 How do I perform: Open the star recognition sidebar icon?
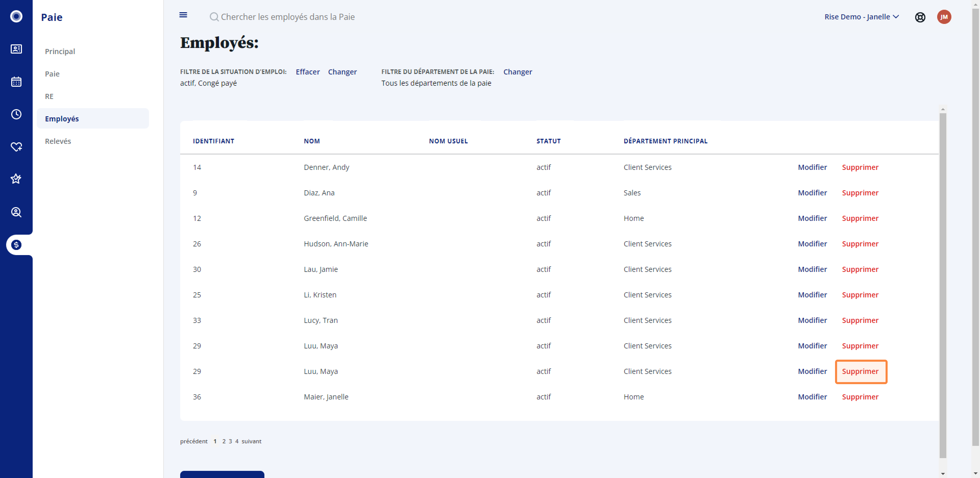pyautogui.click(x=16, y=179)
